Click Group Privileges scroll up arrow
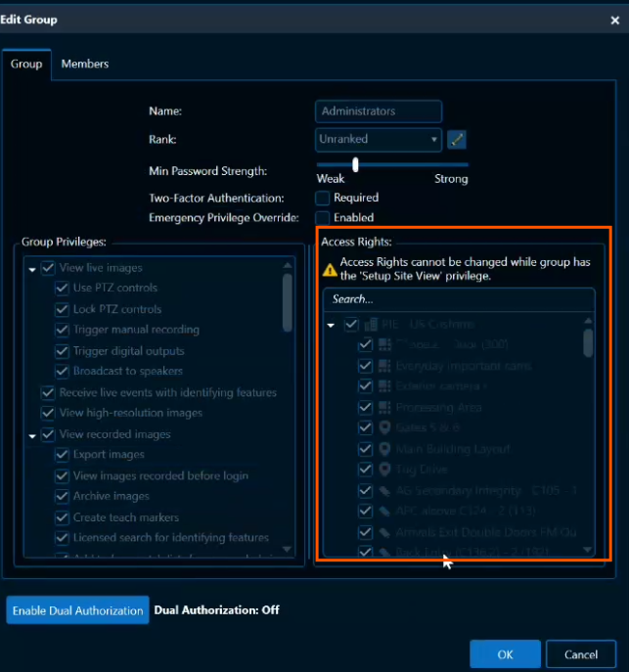The image size is (629, 672). (x=288, y=265)
